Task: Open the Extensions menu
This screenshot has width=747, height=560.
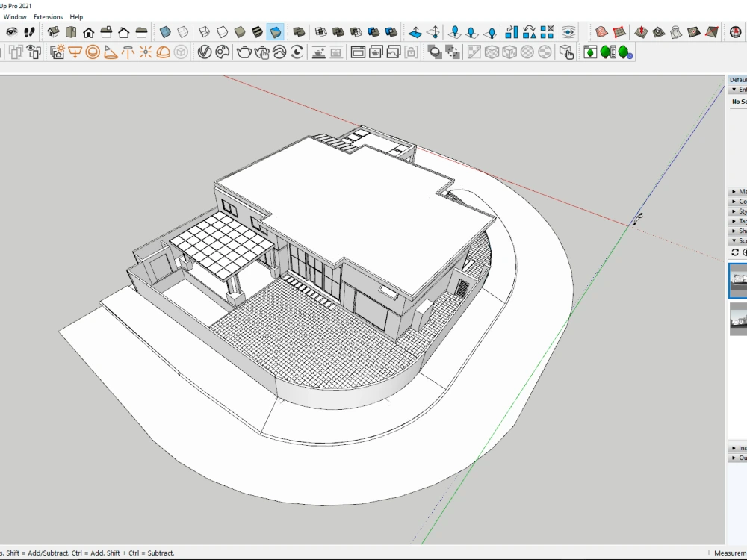Action: pos(48,16)
